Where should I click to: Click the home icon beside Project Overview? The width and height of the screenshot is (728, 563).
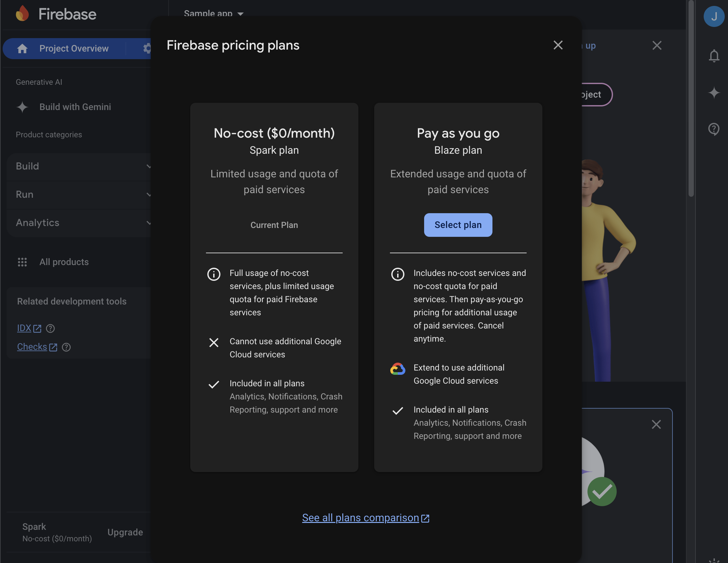(x=22, y=48)
